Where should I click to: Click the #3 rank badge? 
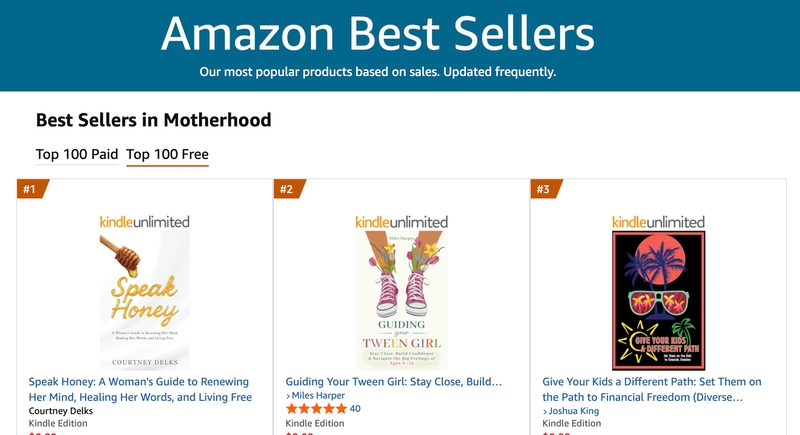pyautogui.click(x=543, y=189)
